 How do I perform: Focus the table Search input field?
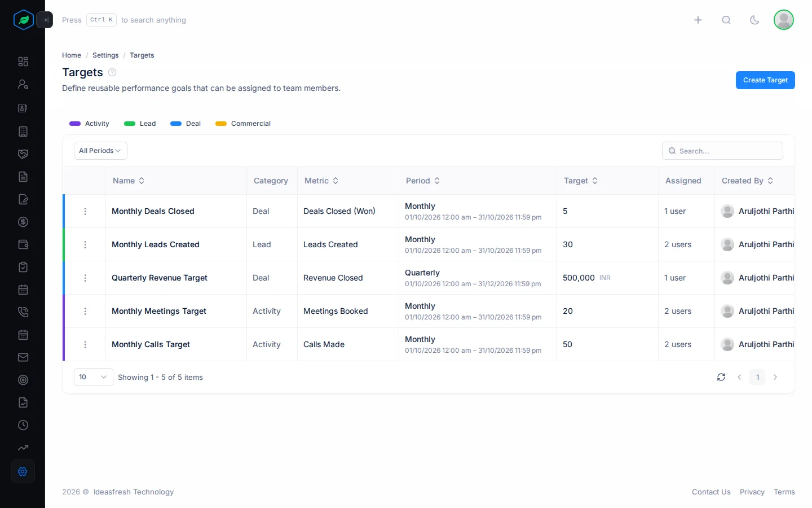pyautogui.click(x=722, y=151)
